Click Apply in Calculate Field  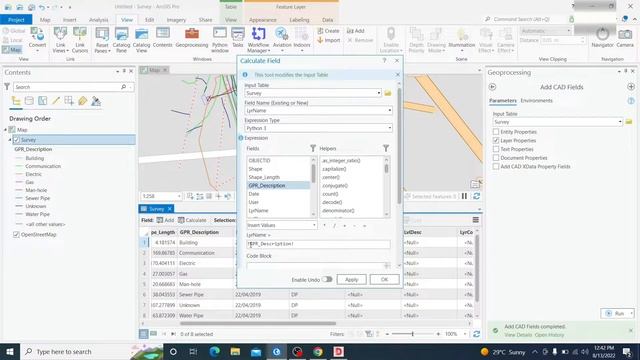click(351, 280)
